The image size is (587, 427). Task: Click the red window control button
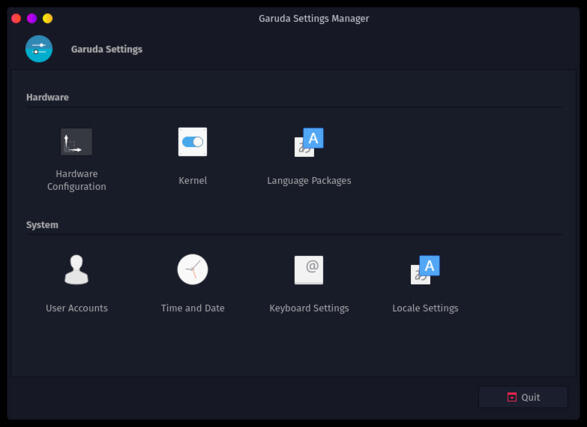pos(16,18)
